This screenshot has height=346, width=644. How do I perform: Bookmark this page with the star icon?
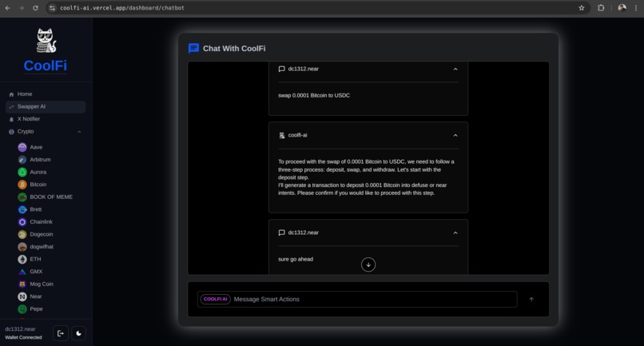582,8
